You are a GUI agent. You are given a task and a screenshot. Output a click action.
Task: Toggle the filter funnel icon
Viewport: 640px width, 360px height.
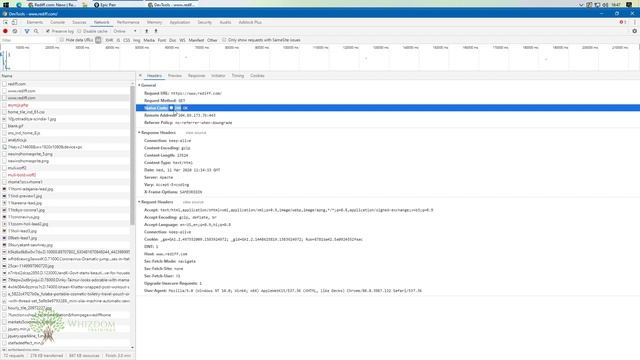coord(27,31)
